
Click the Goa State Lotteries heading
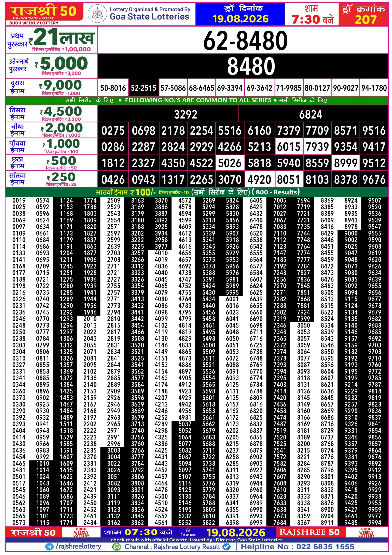[x=149, y=16]
